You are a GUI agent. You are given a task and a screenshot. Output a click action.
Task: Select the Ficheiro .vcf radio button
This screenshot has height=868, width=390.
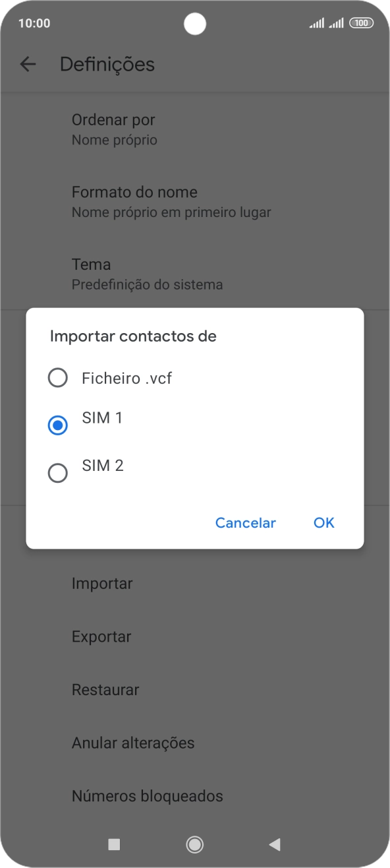[x=58, y=378]
